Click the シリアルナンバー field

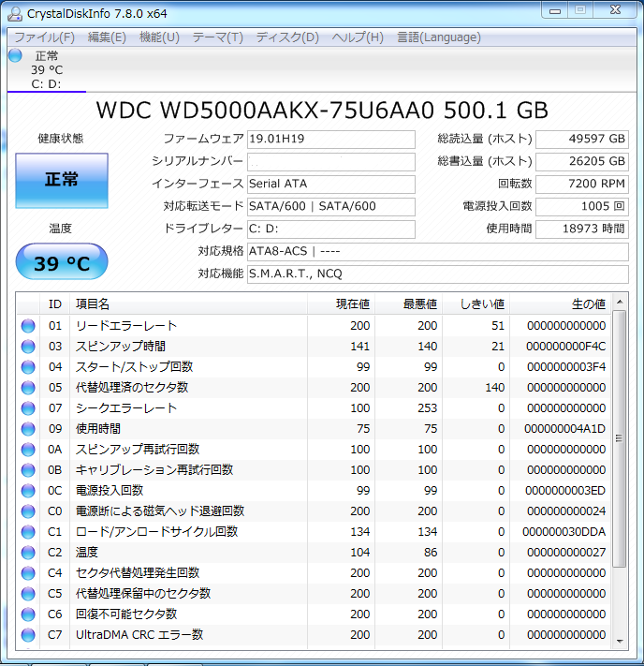[331, 162]
